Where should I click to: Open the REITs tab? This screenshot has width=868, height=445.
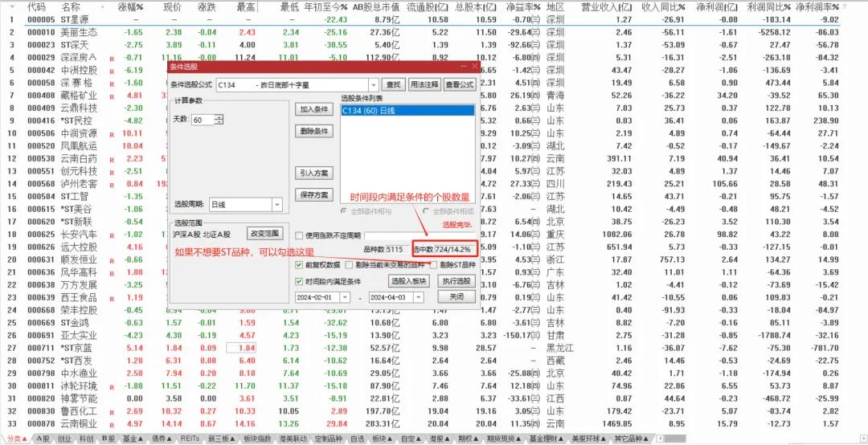[190, 439]
